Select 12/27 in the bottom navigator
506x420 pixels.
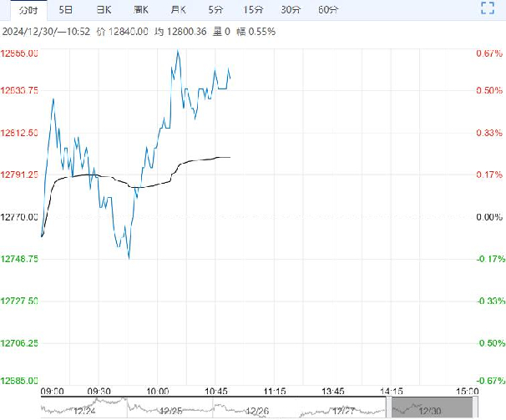point(344,410)
